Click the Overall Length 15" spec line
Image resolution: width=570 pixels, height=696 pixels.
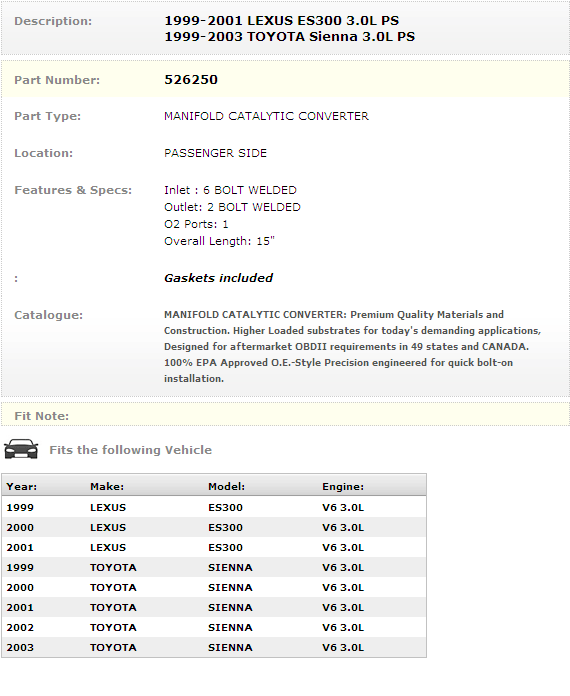tap(219, 241)
